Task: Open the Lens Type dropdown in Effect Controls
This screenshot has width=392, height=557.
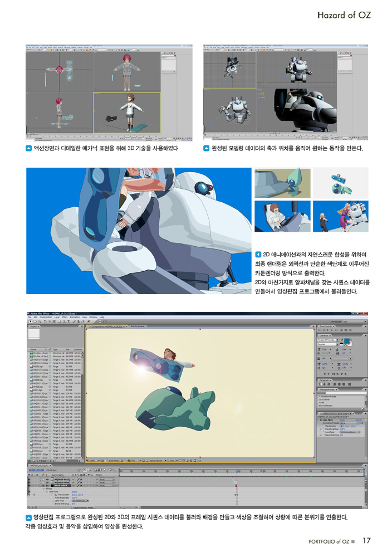Action: click(x=350, y=432)
